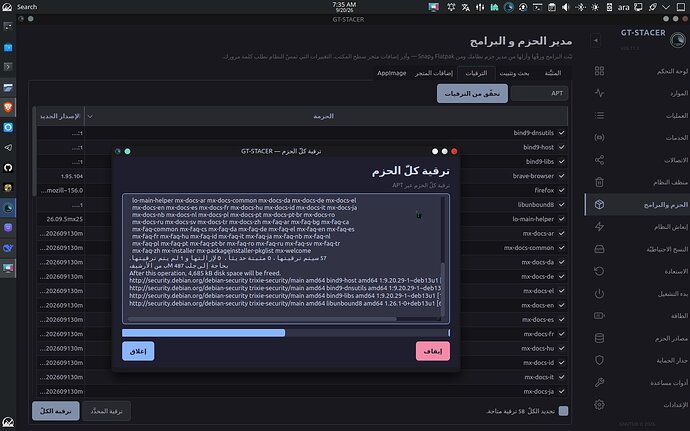Uncheck the firefox package checkbox

[562, 190]
